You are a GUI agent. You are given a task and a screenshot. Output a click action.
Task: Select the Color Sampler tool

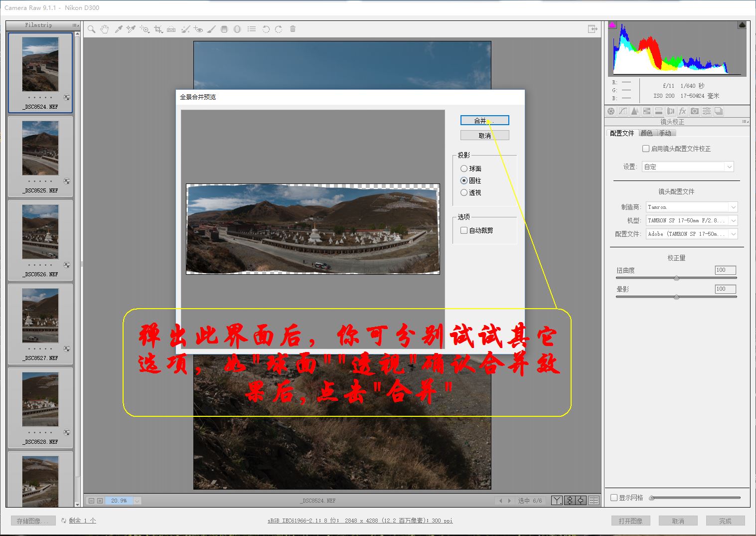131,29
